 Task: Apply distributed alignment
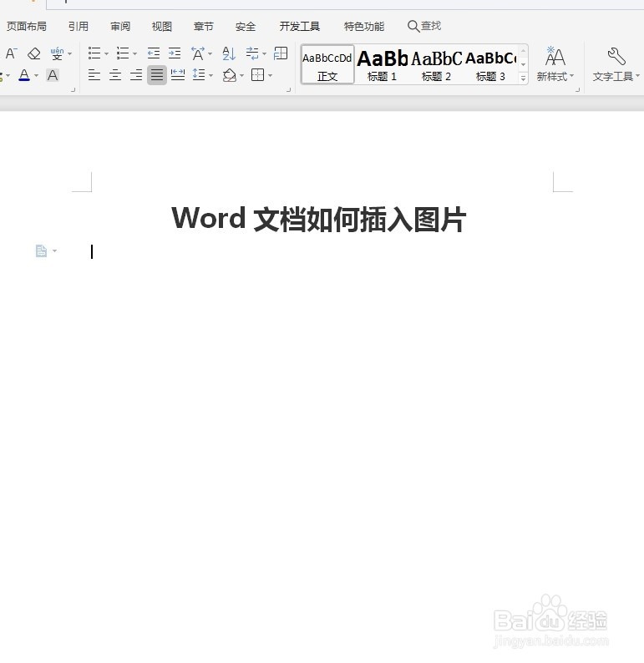click(x=178, y=75)
